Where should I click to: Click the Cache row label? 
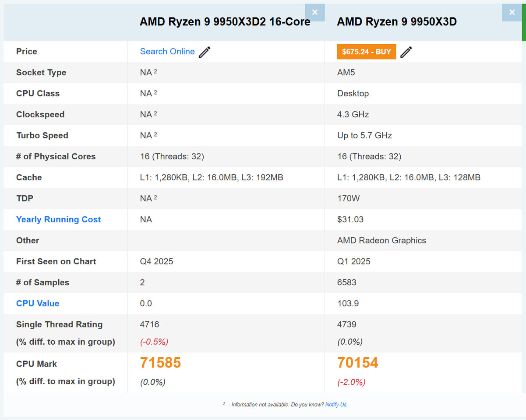point(29,177)
